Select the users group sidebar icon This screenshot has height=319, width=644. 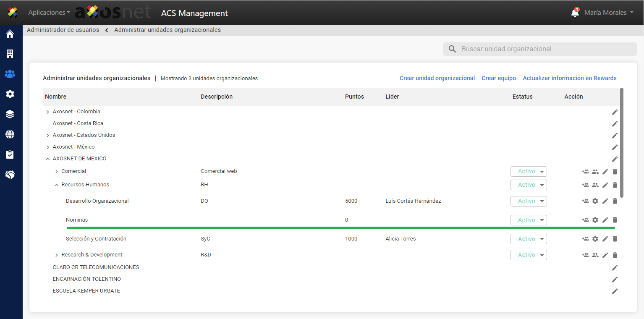tap(10, 74)
